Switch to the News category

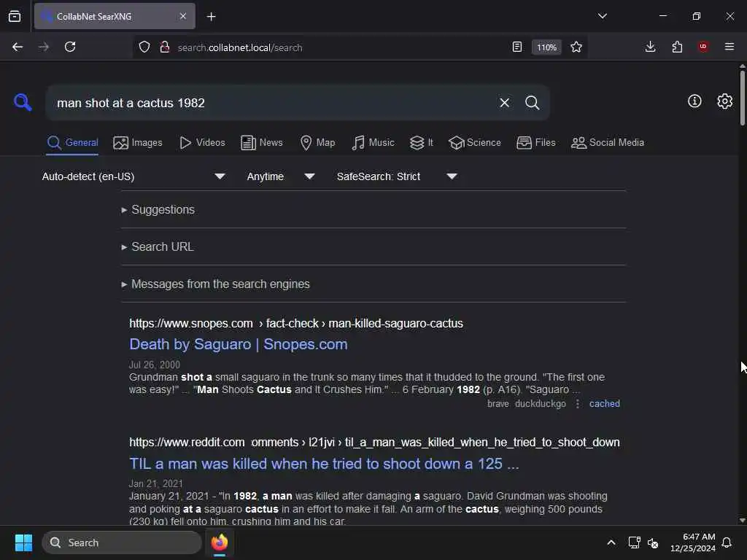(x=262, y=142)
